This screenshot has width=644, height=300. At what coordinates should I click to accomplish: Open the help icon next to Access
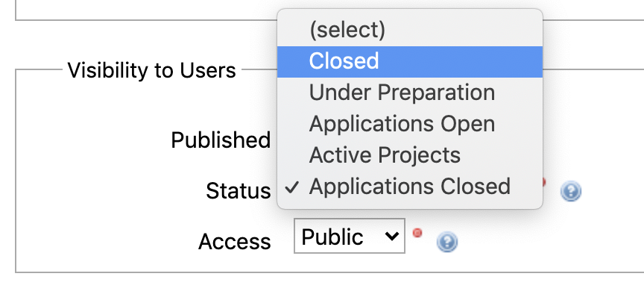[x=446, y=242]
